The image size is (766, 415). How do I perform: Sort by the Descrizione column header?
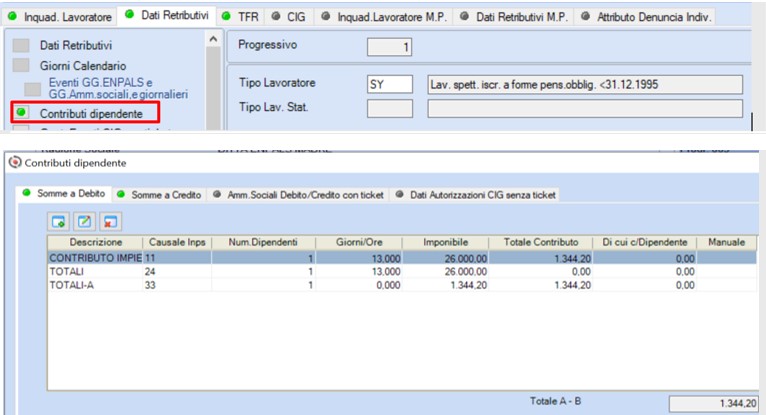click(x=95, y=243)
